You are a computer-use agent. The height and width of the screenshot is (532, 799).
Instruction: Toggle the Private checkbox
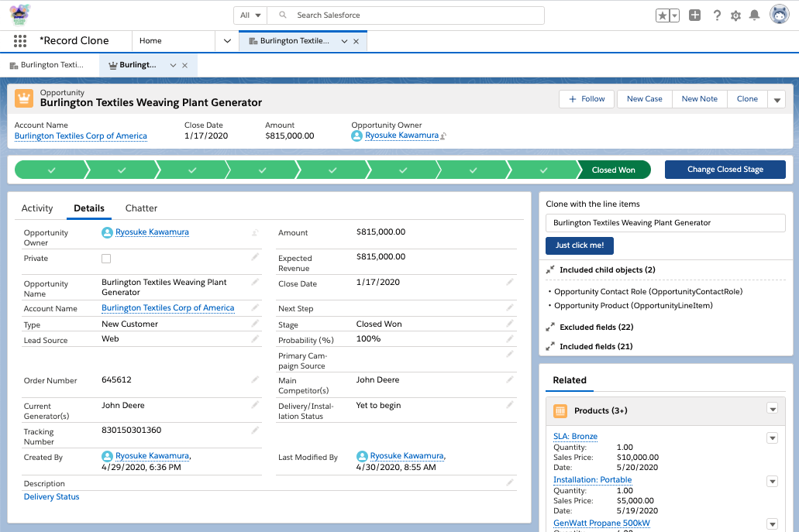[106, 259]
